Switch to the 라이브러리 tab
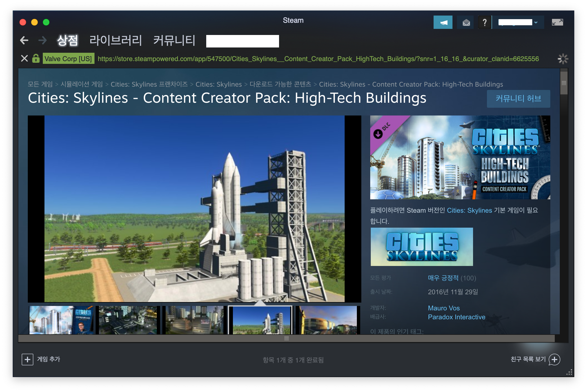 click(x=115, y=41)
